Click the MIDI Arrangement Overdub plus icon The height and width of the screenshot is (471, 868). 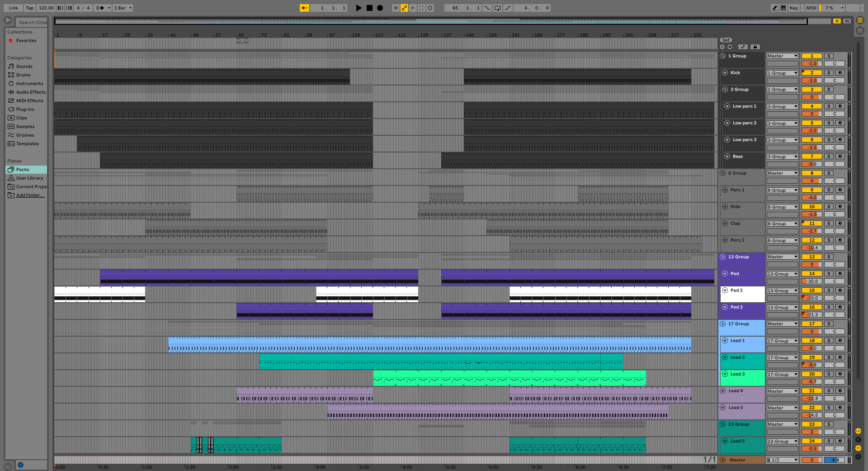(x=396, y=8)
